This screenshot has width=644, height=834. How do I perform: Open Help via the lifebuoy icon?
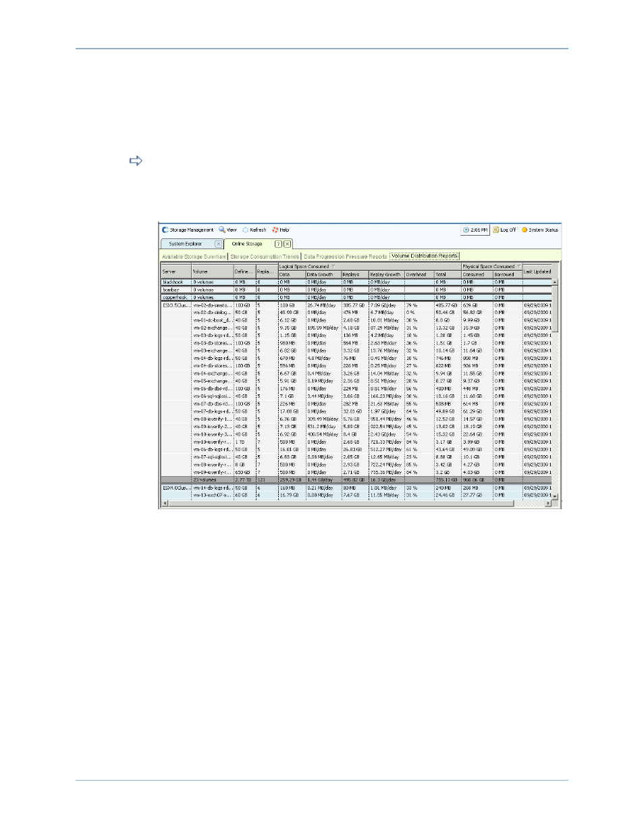tap(275, 230)
